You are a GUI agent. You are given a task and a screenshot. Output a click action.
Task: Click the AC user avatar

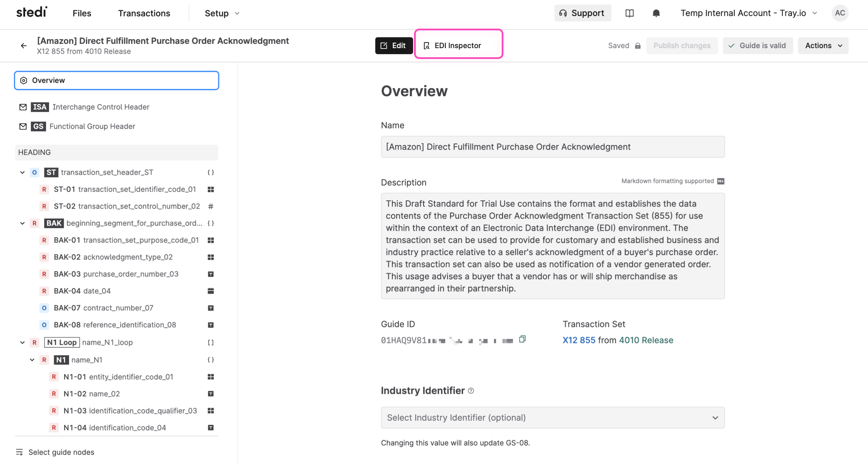point(840,13)
